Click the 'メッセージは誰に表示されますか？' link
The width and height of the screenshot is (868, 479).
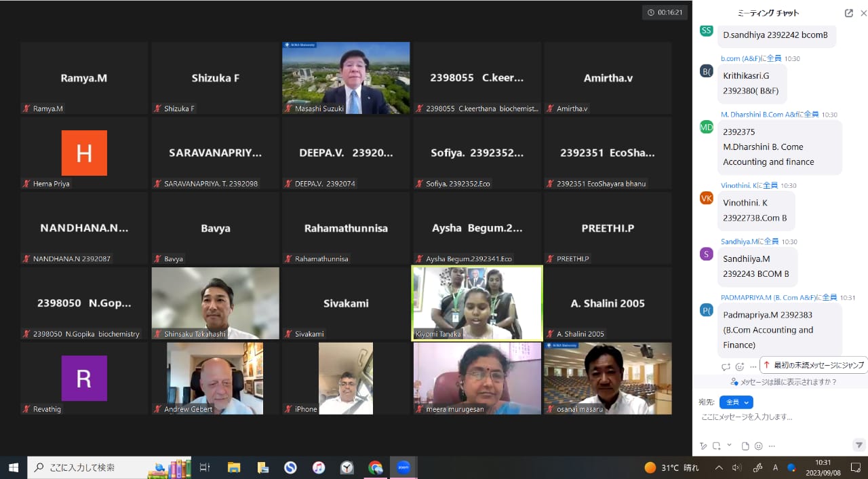click(783, 382)
